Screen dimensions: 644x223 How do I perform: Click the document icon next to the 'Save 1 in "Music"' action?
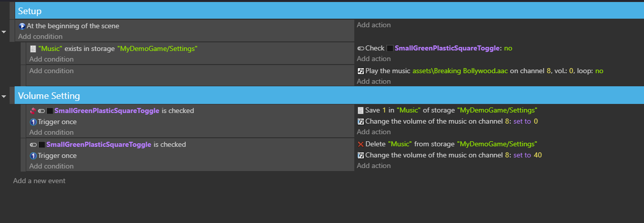click(360, 110)
